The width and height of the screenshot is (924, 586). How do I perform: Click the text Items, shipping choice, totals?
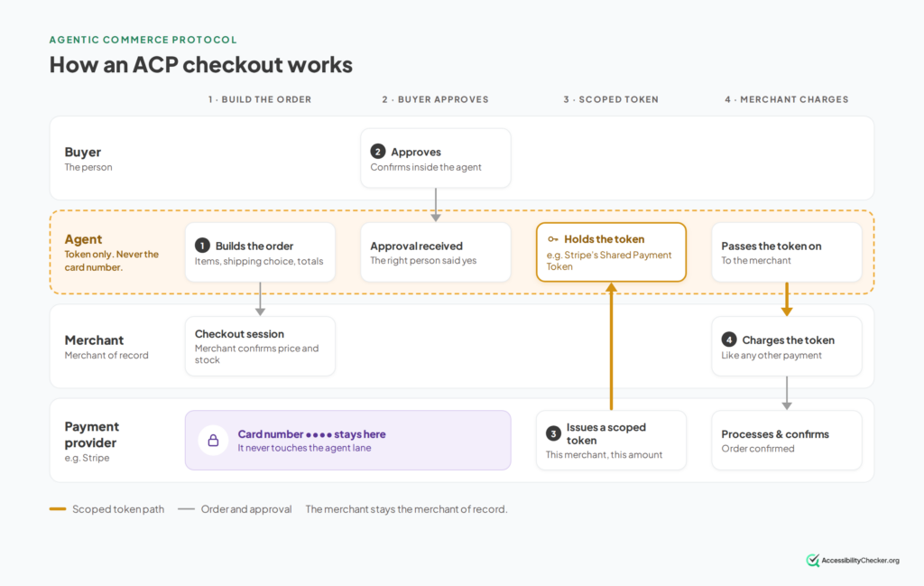click(x=259, y=261)
